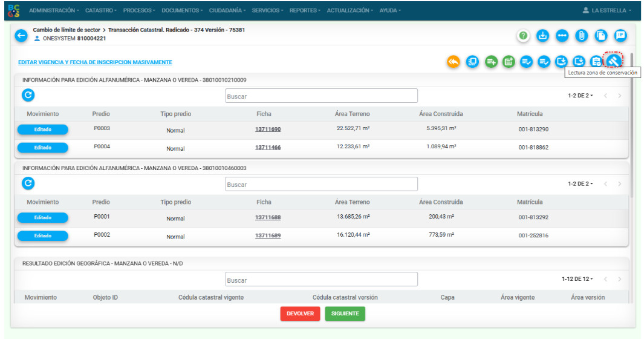The image size is (644, 339).
Task: Click the back arrow beside the transaction title
Action: [x=21, y=36]
